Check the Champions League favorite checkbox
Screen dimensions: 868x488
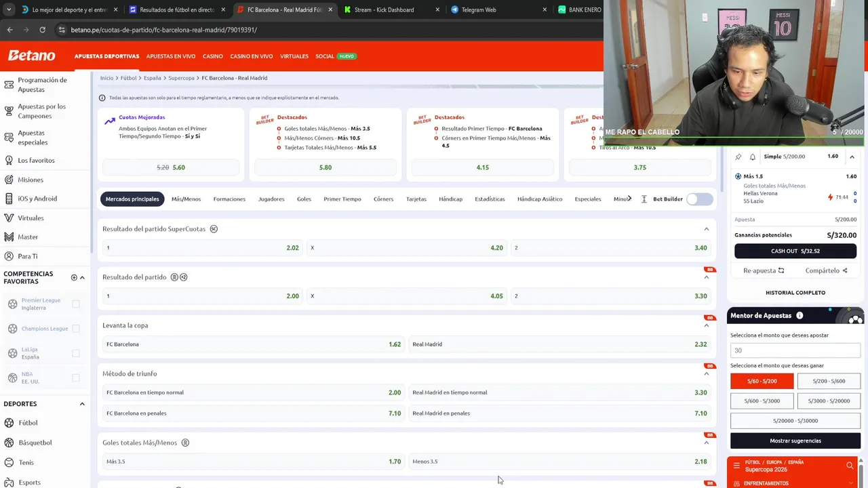[76, 329]
